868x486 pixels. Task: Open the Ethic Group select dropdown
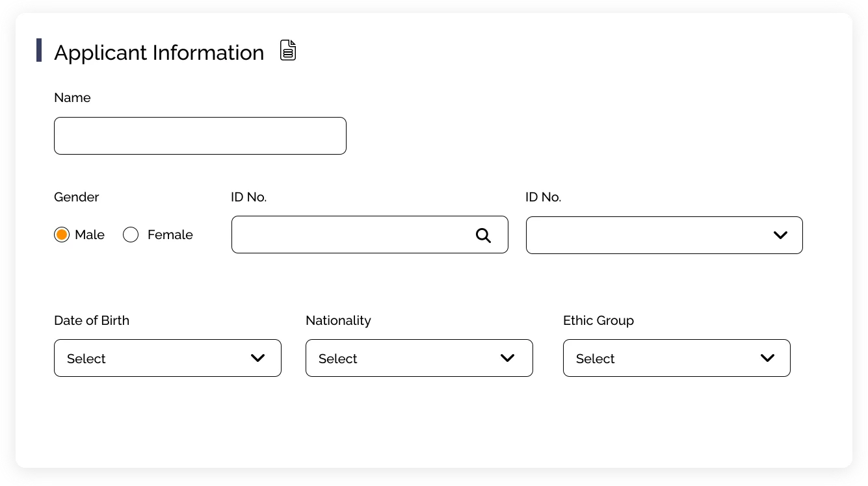677,358
